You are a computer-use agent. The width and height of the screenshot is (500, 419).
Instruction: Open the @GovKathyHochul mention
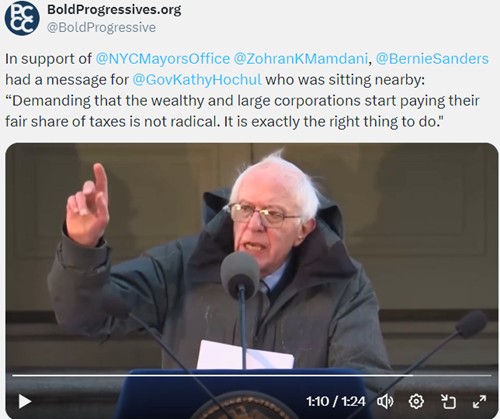pos(197,80)
